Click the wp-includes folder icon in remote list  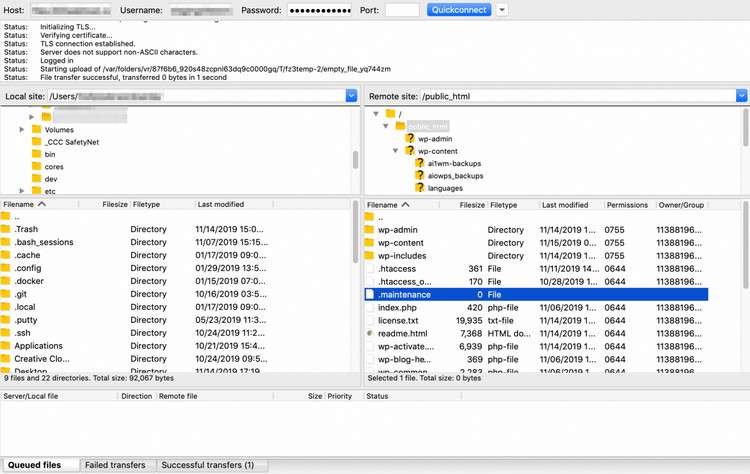click(370, 256)
